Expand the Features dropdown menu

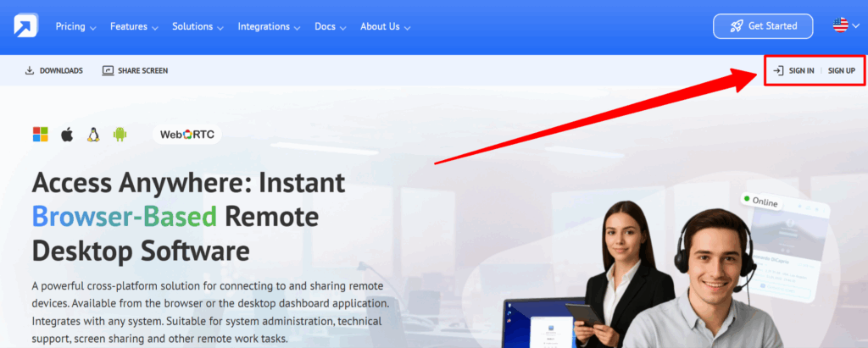pyautogui.click(x=135, y=26)
